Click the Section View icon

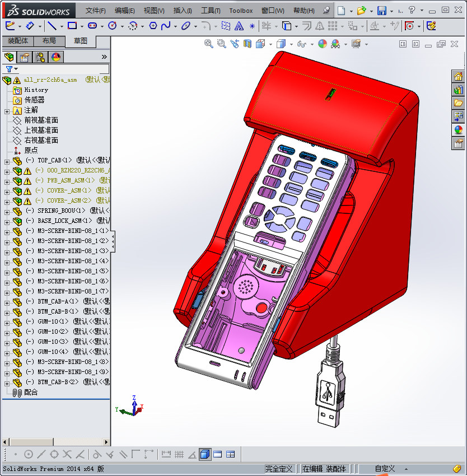(247, 44)
